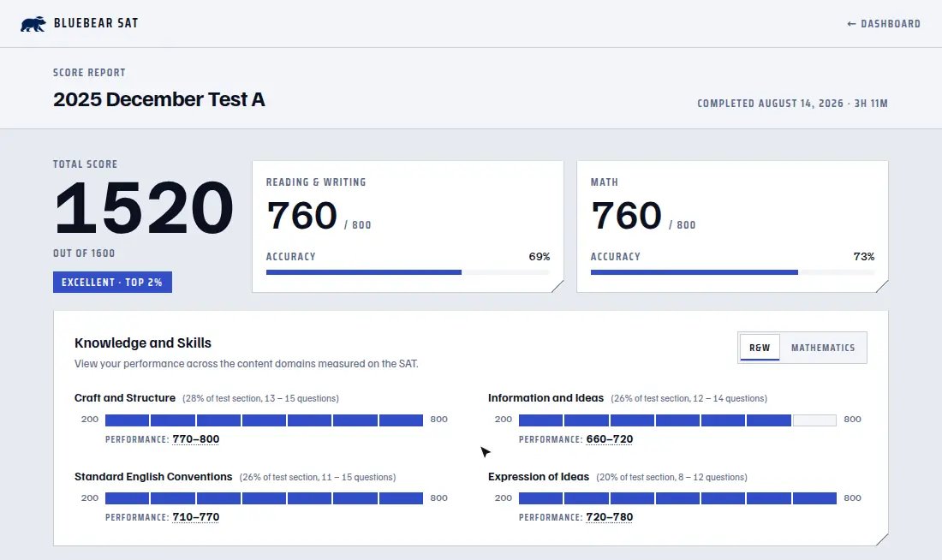The image size is (942, 560).
Task: Go back via the Dashboard link
Action: (x=884, y=23)
